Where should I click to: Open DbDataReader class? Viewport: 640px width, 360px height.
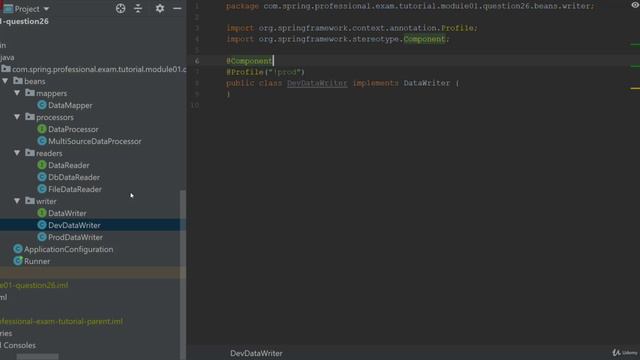click(74, 177)
